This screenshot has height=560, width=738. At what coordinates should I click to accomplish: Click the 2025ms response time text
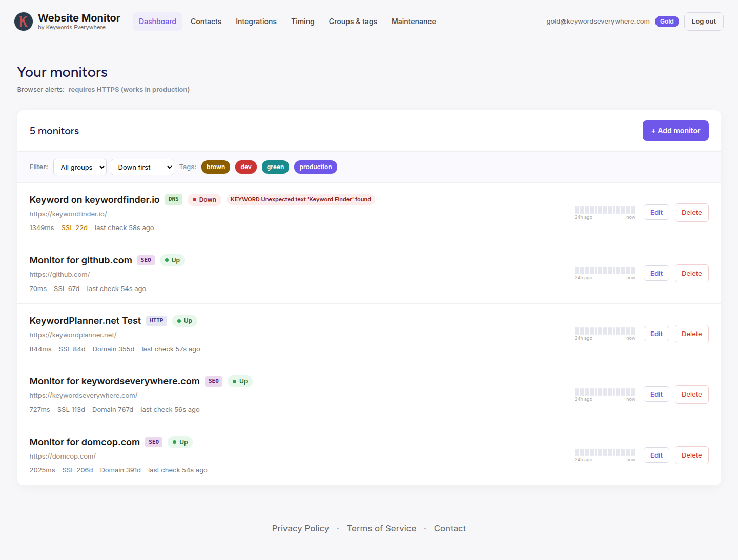(x=43, y=470)
